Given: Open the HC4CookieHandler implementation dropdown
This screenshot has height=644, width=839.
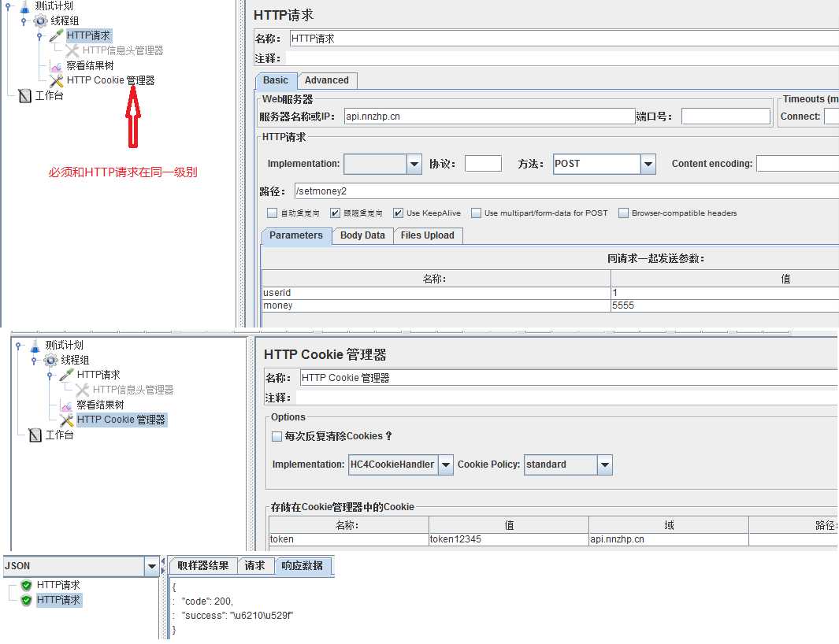Looking at the screenshot, I should (446, 464).
